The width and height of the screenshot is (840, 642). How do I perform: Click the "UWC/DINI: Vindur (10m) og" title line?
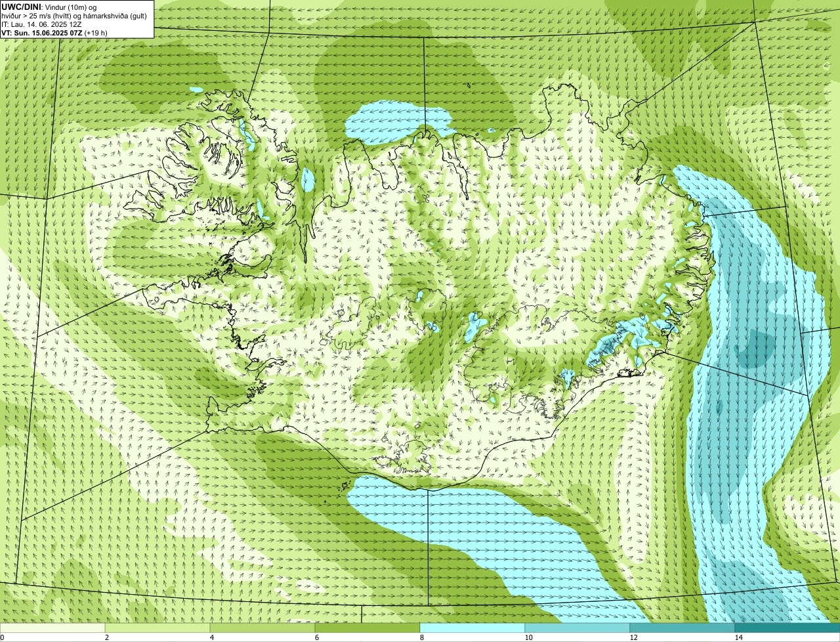pos(49,7)
